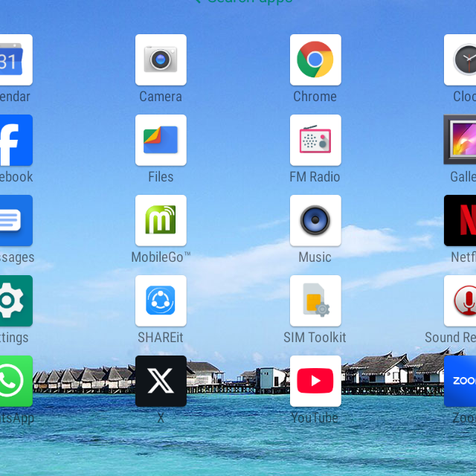Open the Netflix app
476x476 pixels.
coord(461,220)
